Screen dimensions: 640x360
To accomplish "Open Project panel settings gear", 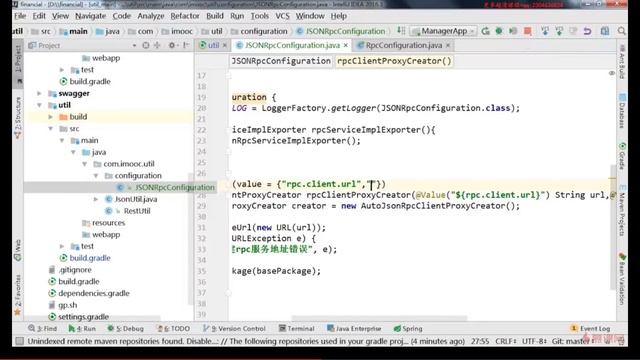I will tap(172, 45).
